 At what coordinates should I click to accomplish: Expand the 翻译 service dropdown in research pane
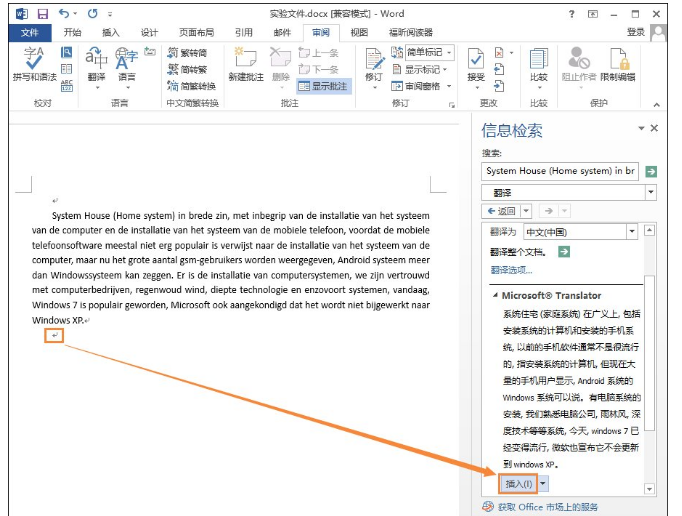(651, 192)
